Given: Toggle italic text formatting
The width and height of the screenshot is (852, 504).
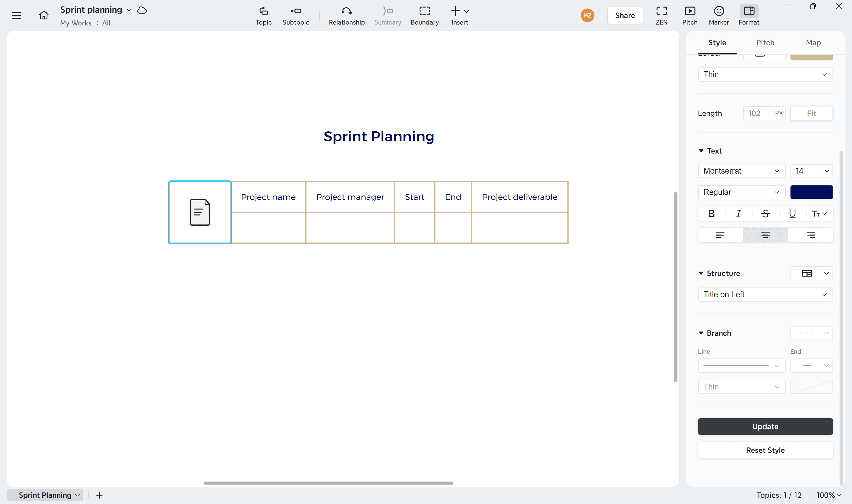Looking at the screenshot, I should point(738,213).
